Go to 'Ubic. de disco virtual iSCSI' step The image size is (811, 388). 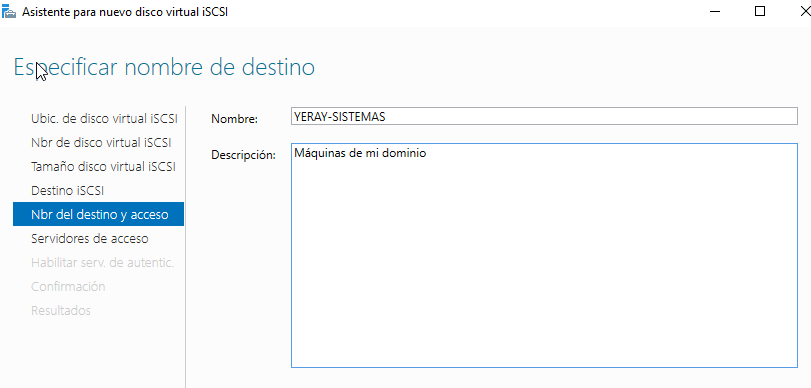104,118
